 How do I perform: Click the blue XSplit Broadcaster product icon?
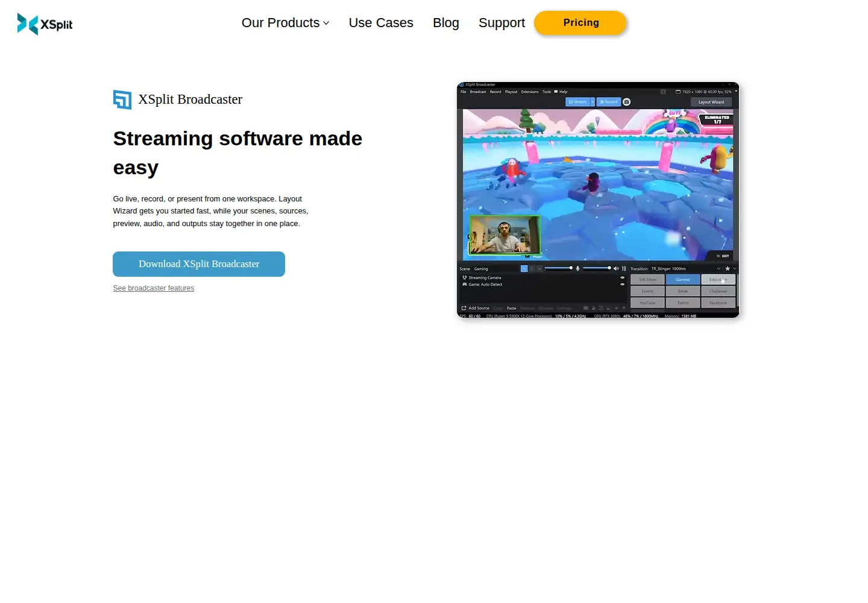[x=122, y=99]
